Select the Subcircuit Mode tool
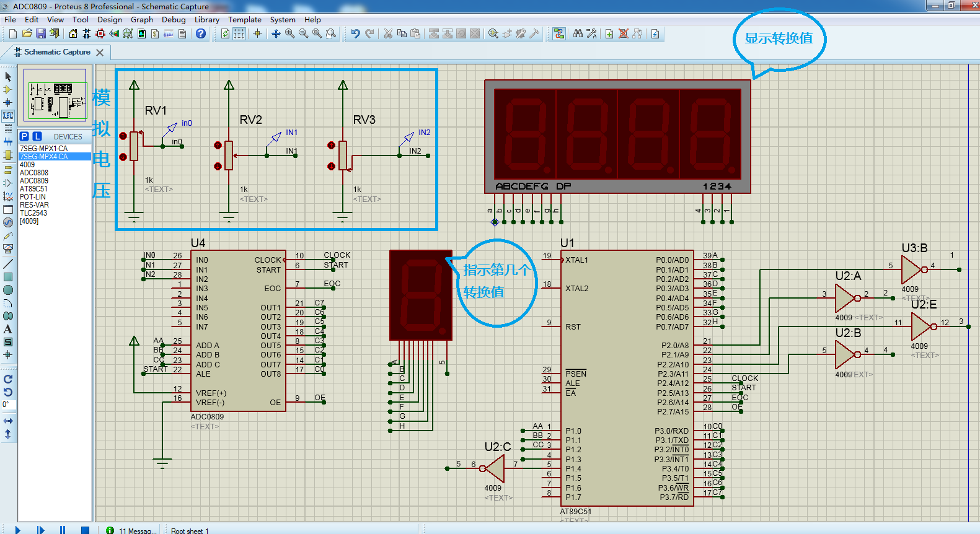 click(8, 154)
